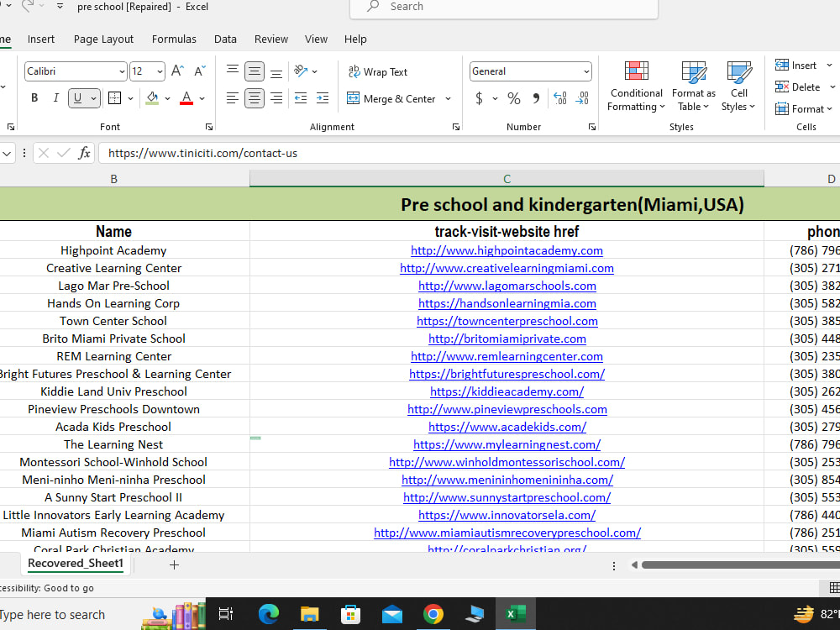Click Decrease Decimal icon

click(582, 98)
